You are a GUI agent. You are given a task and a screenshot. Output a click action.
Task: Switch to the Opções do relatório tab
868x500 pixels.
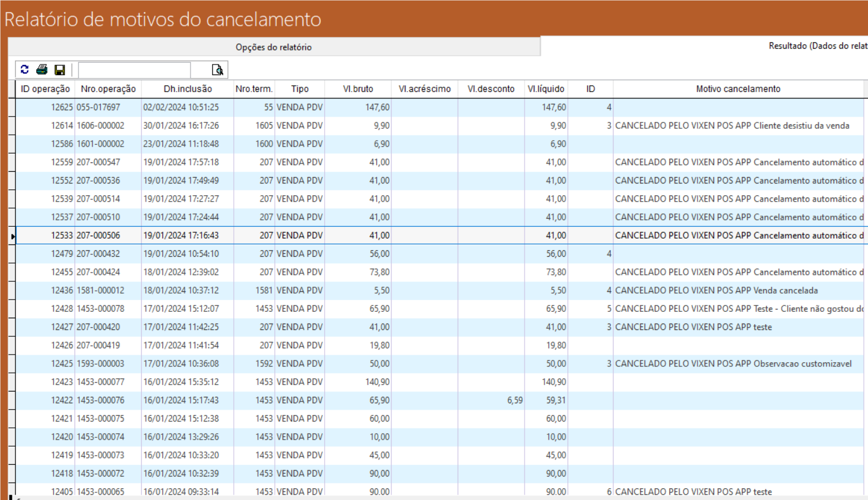click(274, 47)
